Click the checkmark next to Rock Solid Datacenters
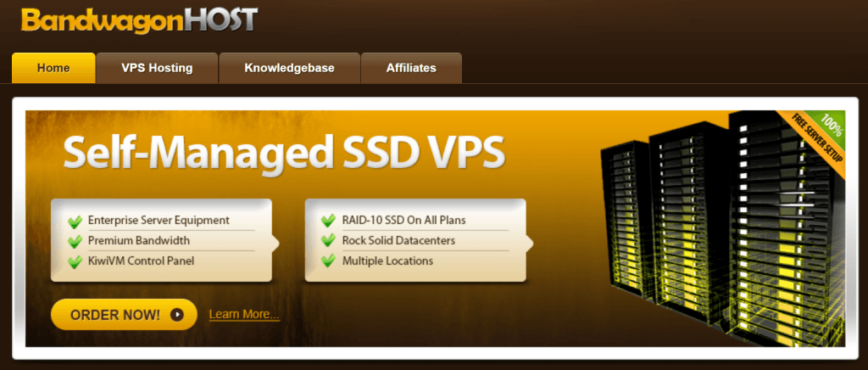The width and height of the screenshot is (868, 370). pos(328,241)
